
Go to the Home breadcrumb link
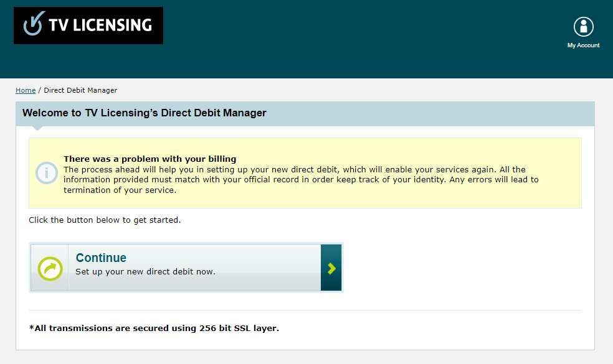26,90
